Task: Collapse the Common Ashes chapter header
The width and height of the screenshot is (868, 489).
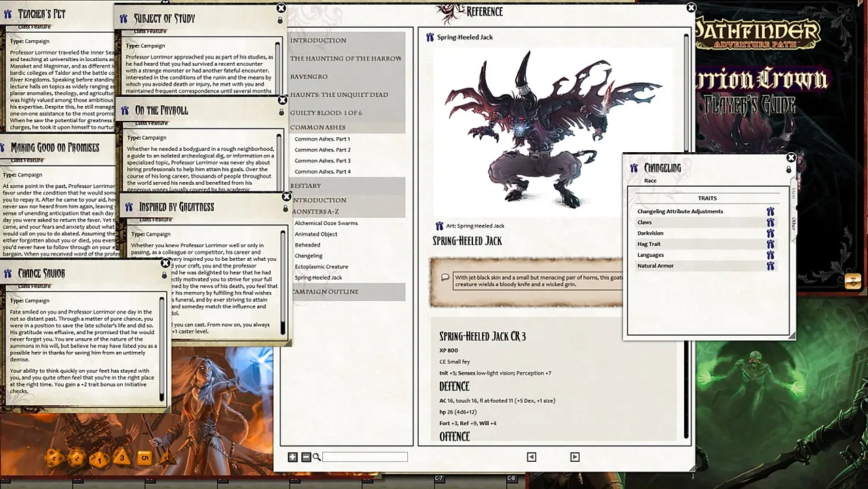Action: point(347,128)
